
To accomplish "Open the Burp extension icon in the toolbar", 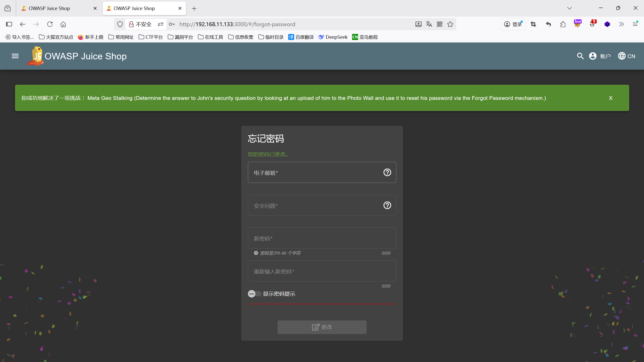I will [x=578, y=24].
